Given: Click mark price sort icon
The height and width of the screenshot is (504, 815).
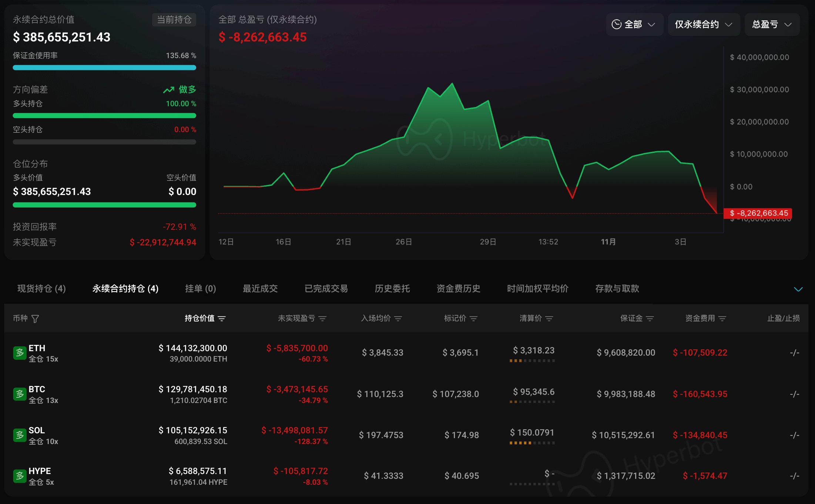Looking at the screenshot, I should (473, 319).
